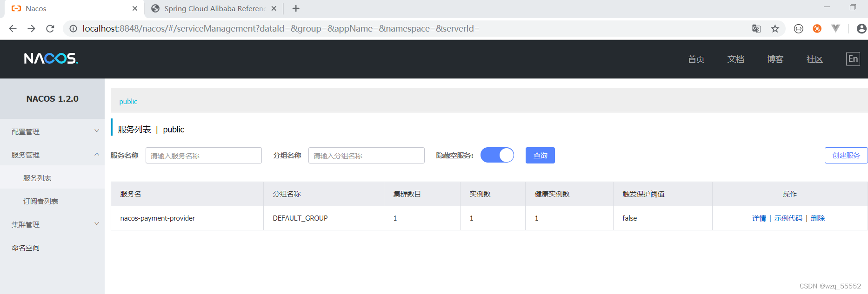Screen dimensions: 868x294
Task: Close the Spring Cloud Alibaba Reference tab
Action: coord(274,8)
